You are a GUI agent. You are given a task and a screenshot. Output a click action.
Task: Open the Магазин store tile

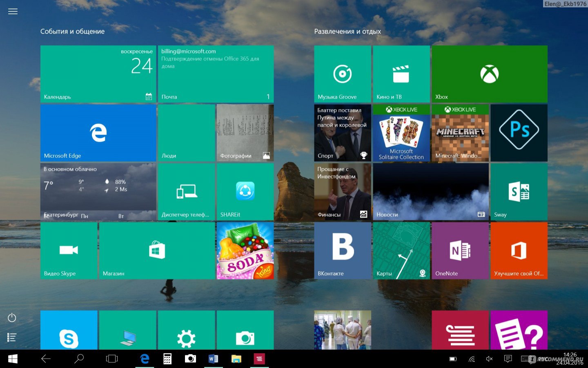click(157, 250)
